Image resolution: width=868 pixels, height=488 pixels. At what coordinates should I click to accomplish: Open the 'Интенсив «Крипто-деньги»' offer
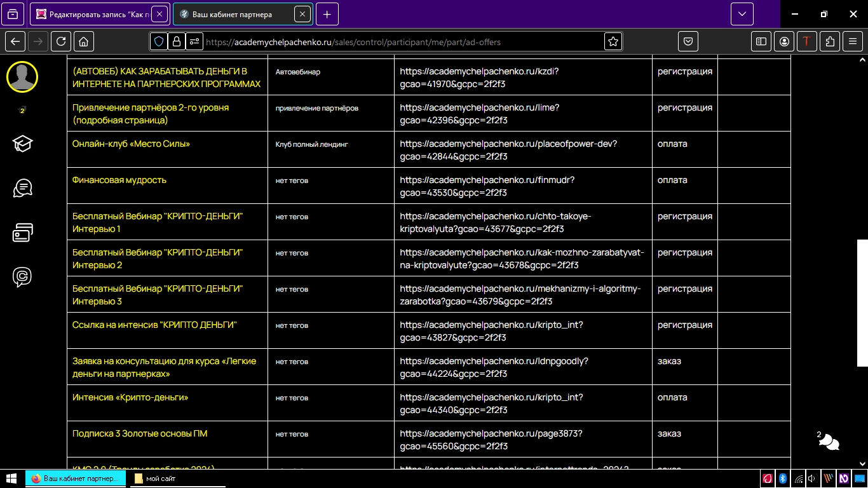(x=130, y=397)
